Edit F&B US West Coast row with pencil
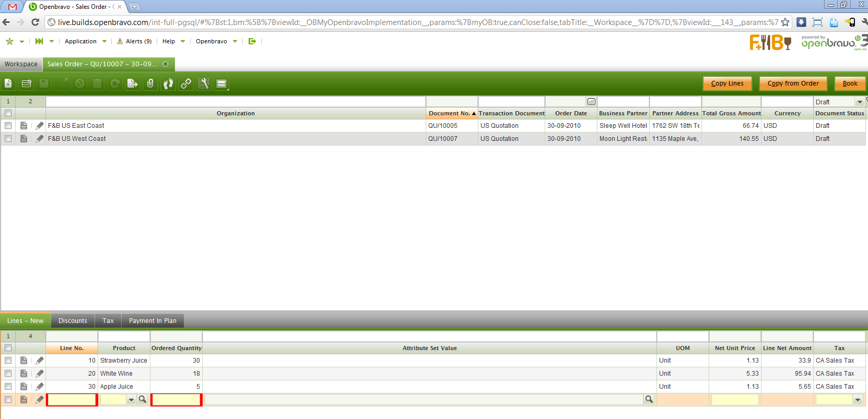 (x=40, y=139)
